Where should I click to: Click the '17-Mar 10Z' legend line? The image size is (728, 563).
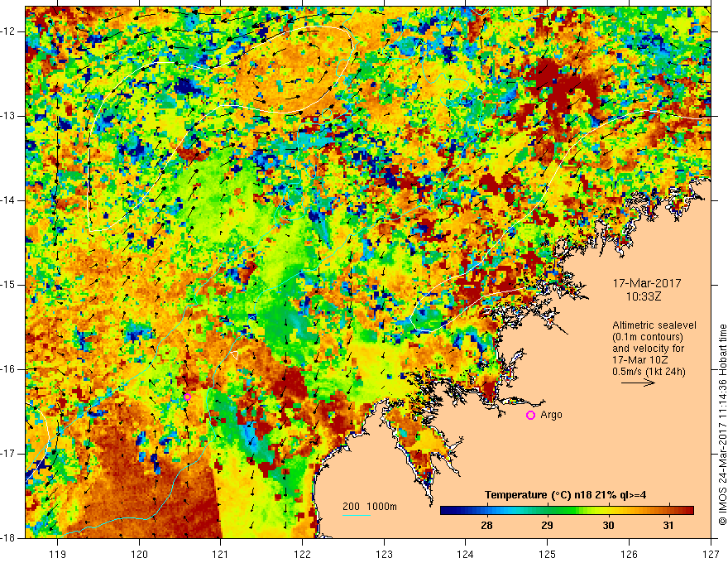(639, 360)
